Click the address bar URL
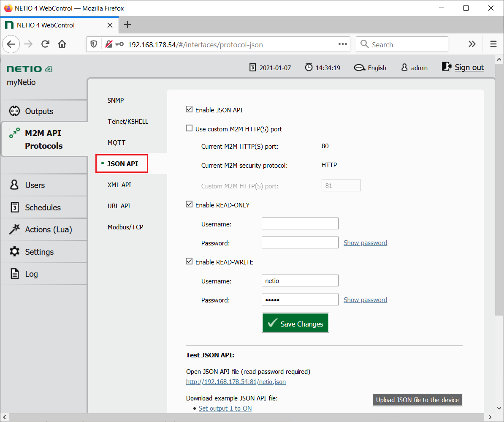The width and height of the screenshot is (504, 422). coord(195,45)
